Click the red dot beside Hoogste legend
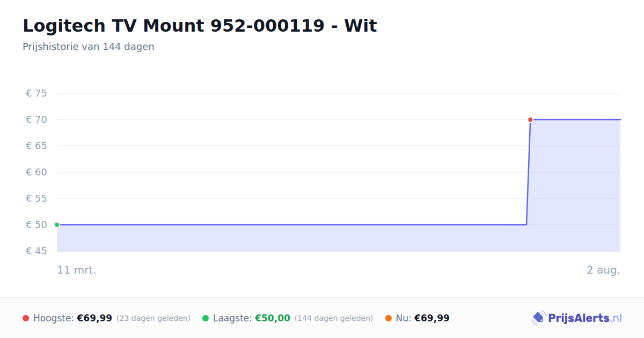The height and width of the screenshot is (338, 644). [26, 318]
